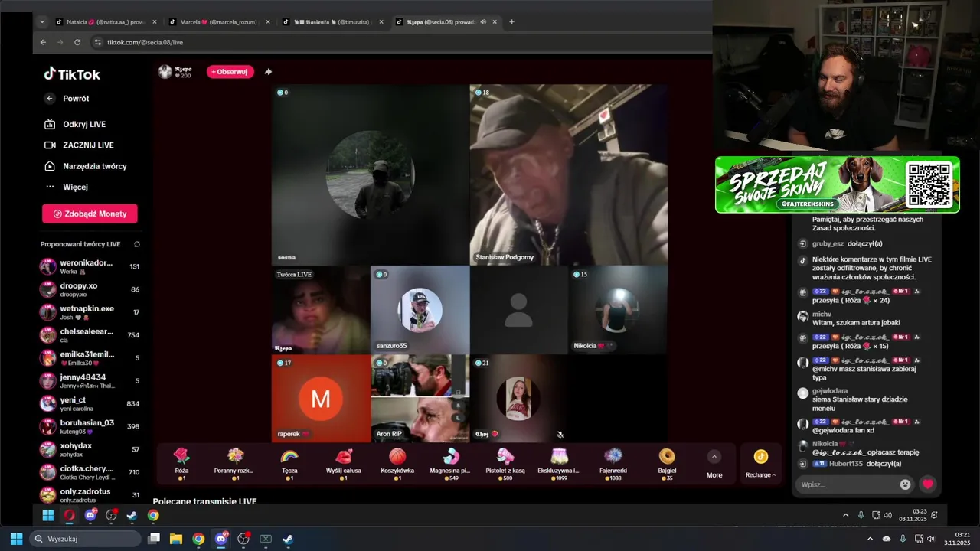
Task: Send the Wyślij całusa gift
Action: click(x=344, y=463)
